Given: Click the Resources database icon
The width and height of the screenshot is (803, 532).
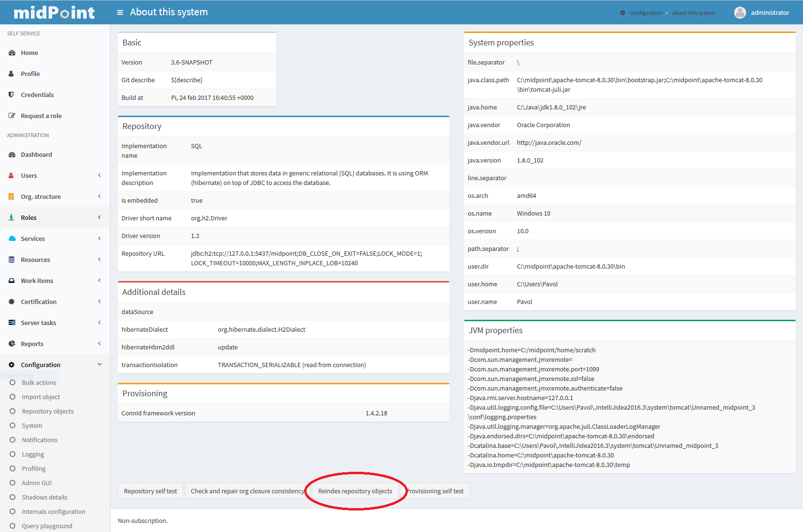Looking at the screenshot, I should (12, 260).
